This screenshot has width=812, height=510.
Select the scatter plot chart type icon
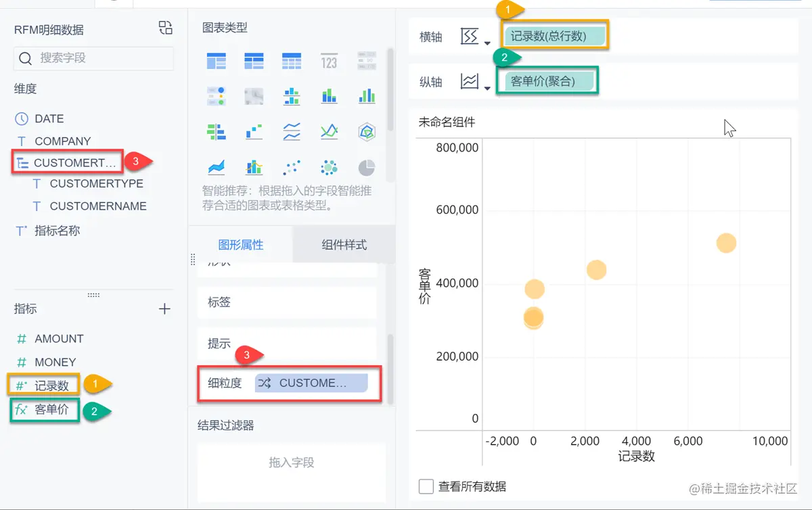click(292, 167)
